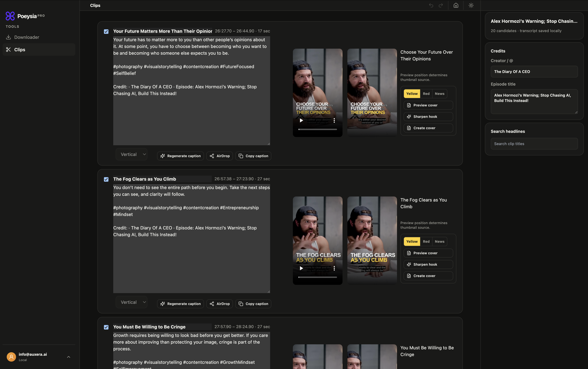This screenshot has width=588, height=369.
Task: Click the Search clip titles field
Action: click(534, 144)
